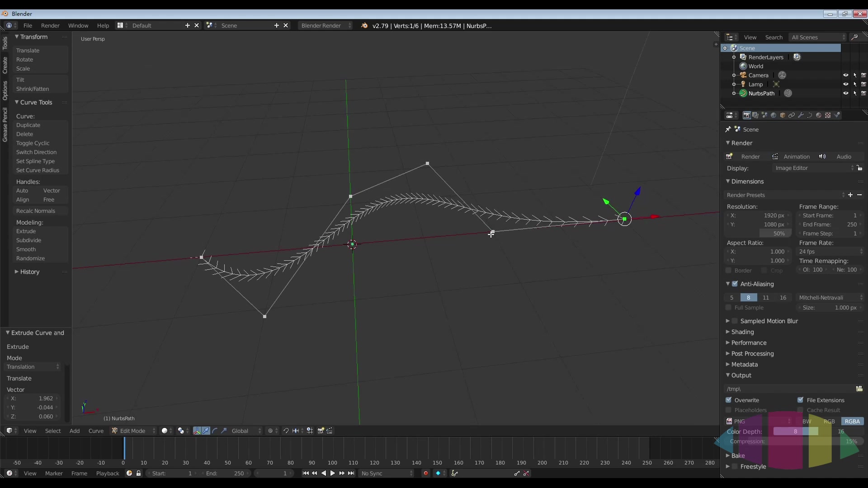Open the Edit Mode dropdown
This screenshot has height=488, width=868.
point(133,431)
